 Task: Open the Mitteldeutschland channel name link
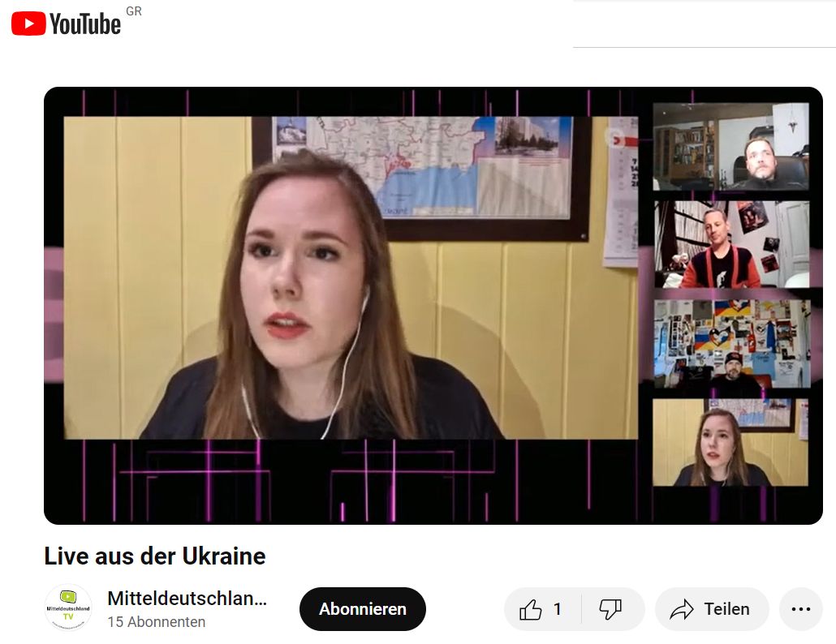(187, 599)
